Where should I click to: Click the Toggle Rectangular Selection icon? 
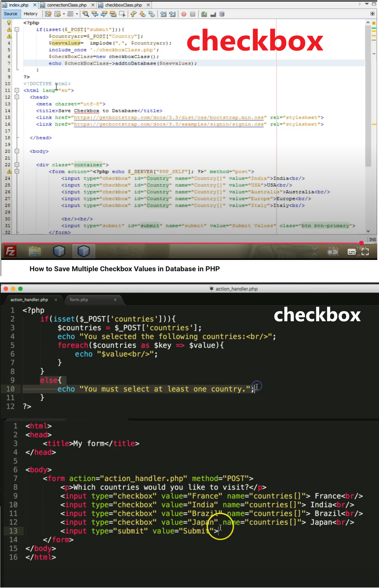[122, 14]
